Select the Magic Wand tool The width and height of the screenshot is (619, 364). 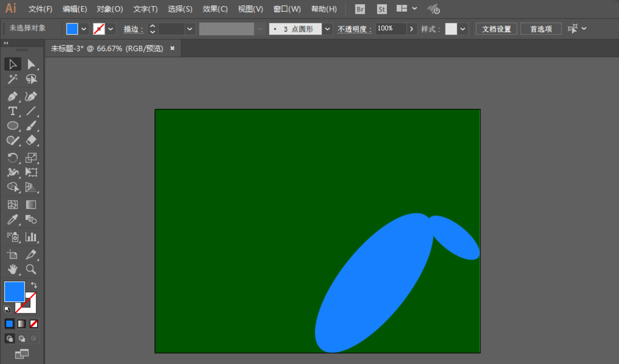(x=12, y=79)
